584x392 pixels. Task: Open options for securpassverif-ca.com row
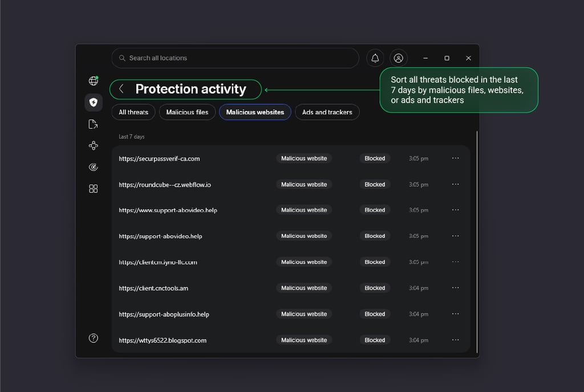456,158
